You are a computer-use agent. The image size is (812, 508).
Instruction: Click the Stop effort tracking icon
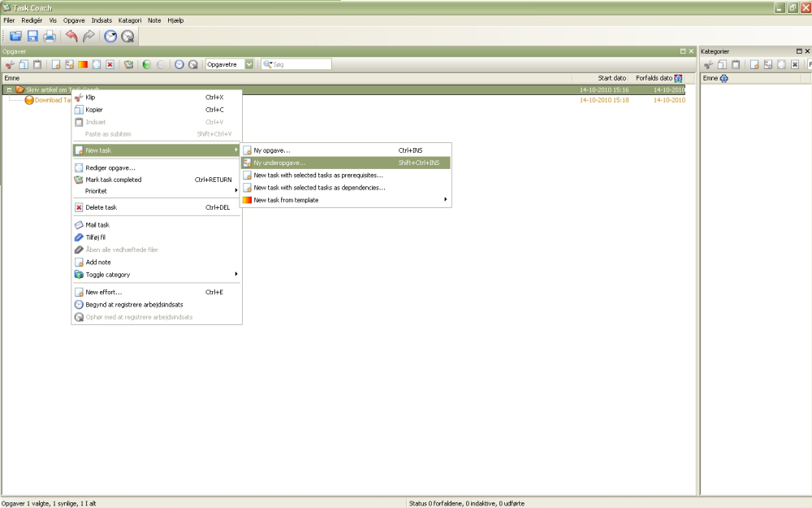(127, 37)
